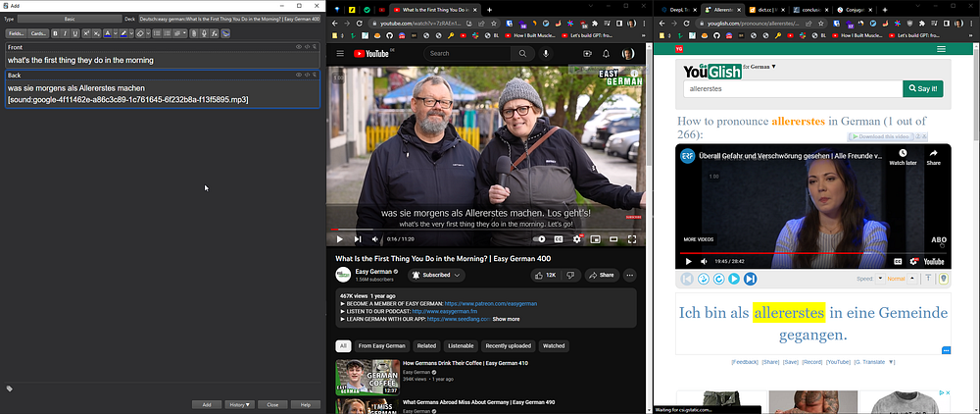
Task: Toggle visibility eye icon on Front field
Action: (299, 47)
